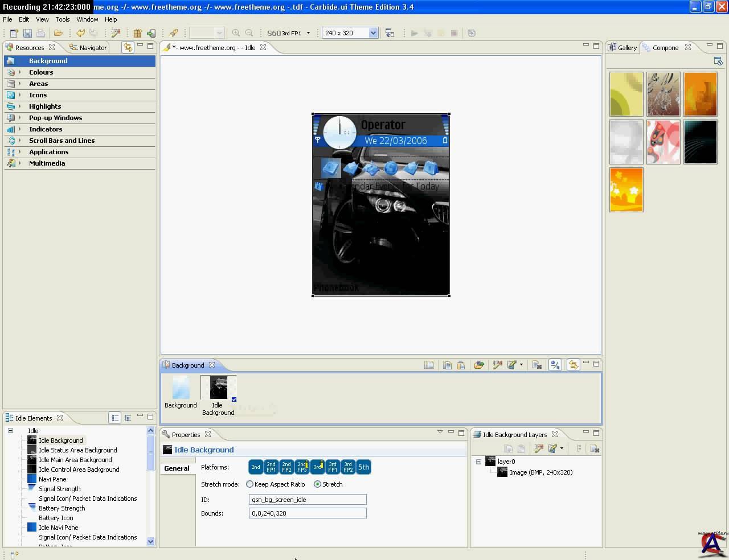729x560 pixels.
Task: Open the Window menu
Action: [87, 19]
